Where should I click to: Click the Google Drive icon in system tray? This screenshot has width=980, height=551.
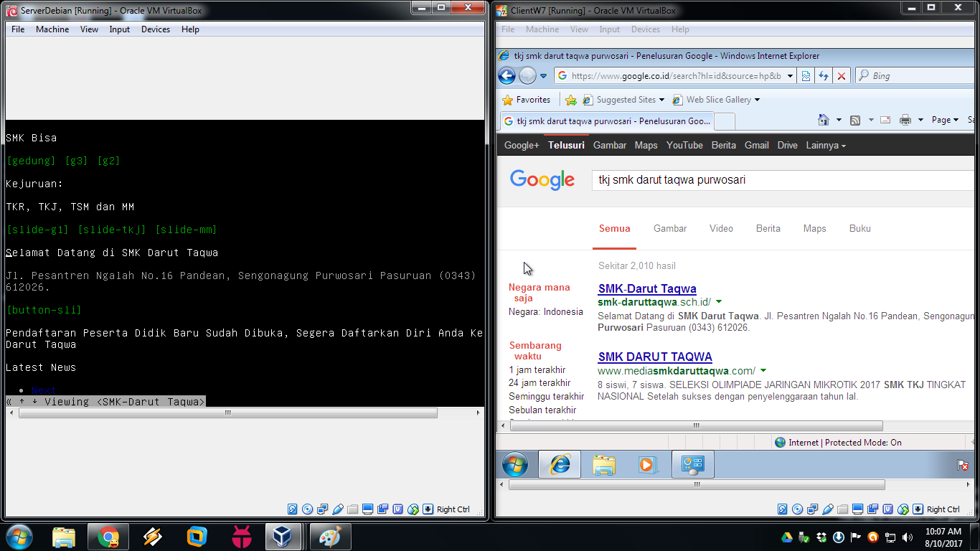click(786, 537)
